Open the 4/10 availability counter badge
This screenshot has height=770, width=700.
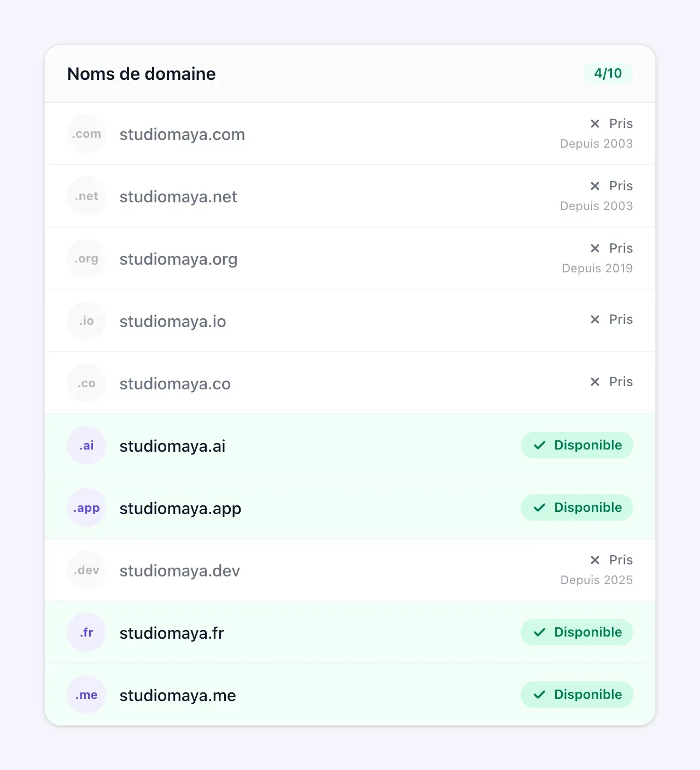tap(608, 73)
